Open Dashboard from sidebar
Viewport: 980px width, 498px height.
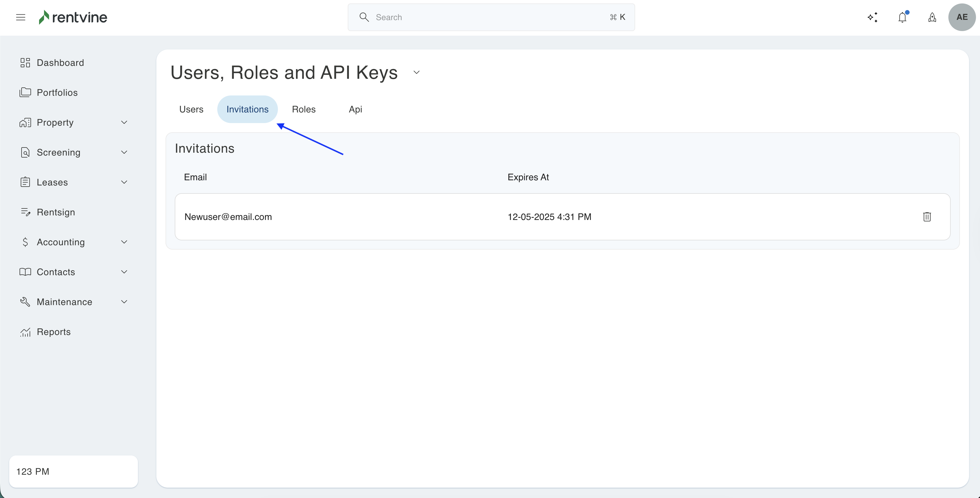[60, 62]
